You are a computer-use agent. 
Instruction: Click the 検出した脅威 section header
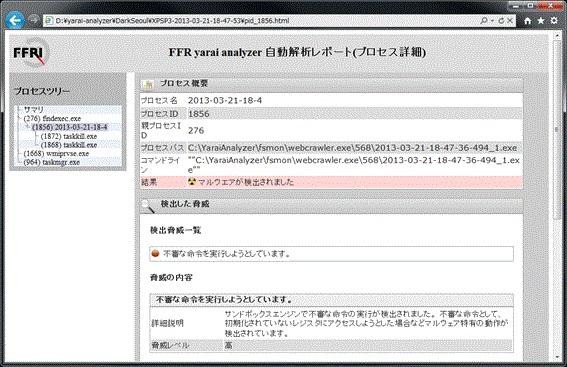(x=331, y=205)
